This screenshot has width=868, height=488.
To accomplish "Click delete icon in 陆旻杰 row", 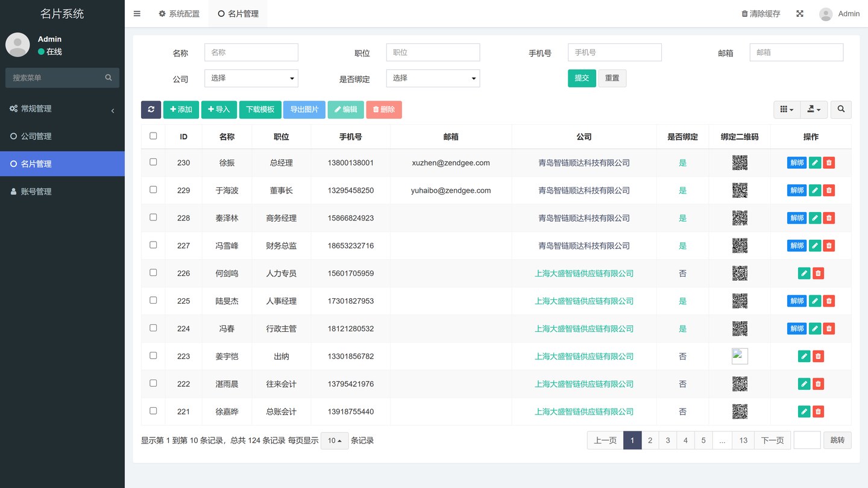I will [x=829, y=301].
